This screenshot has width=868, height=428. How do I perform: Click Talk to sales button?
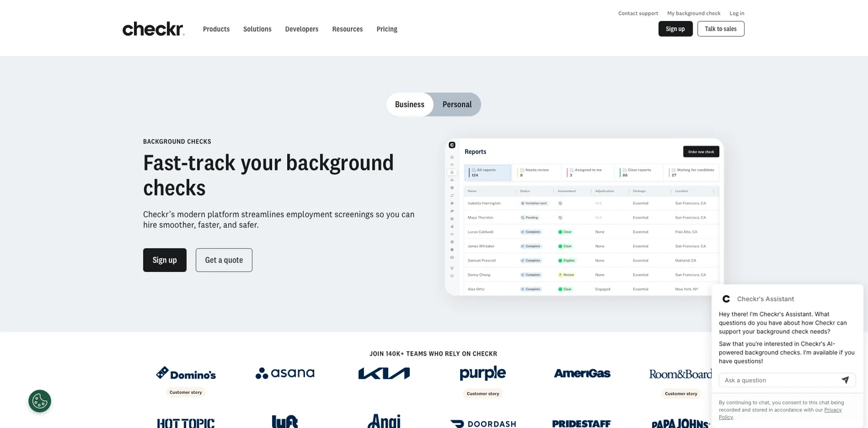(720, 28)
